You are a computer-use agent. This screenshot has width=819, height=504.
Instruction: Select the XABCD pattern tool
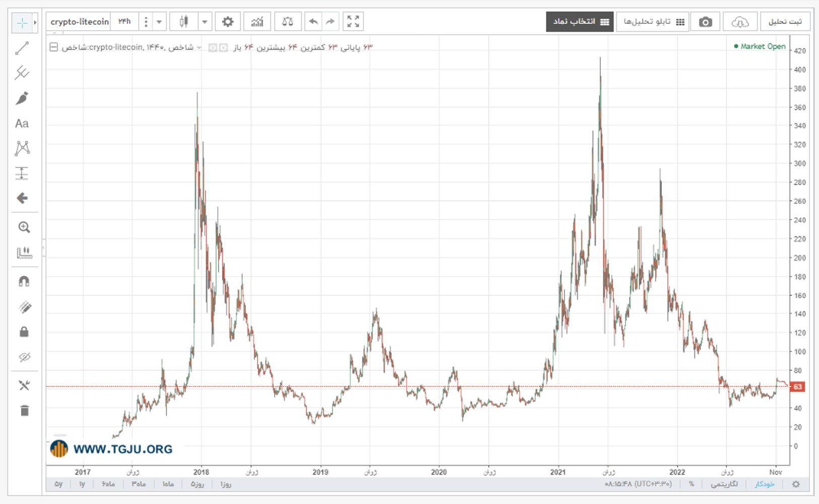pos(22,148)
